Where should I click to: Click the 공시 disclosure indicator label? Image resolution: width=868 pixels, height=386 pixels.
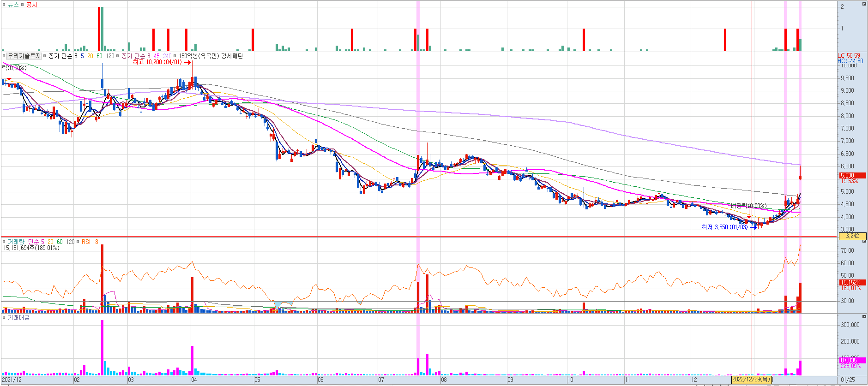tap(32, 5)
